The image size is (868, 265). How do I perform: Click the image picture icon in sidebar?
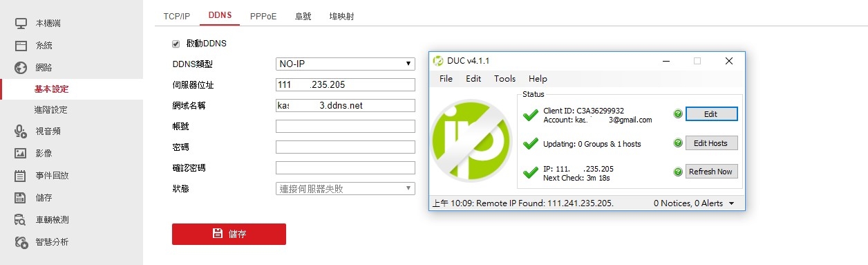[21, 153]
